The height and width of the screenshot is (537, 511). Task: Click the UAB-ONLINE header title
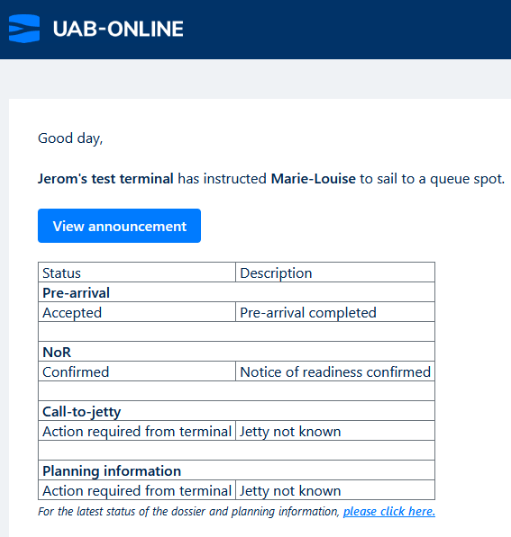click(118, 29)
